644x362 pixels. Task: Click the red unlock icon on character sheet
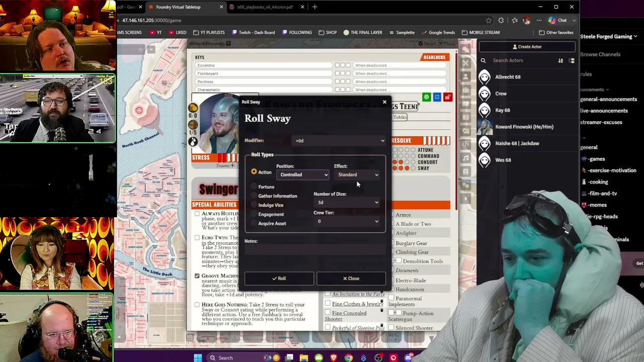click(x=447, y=97)
